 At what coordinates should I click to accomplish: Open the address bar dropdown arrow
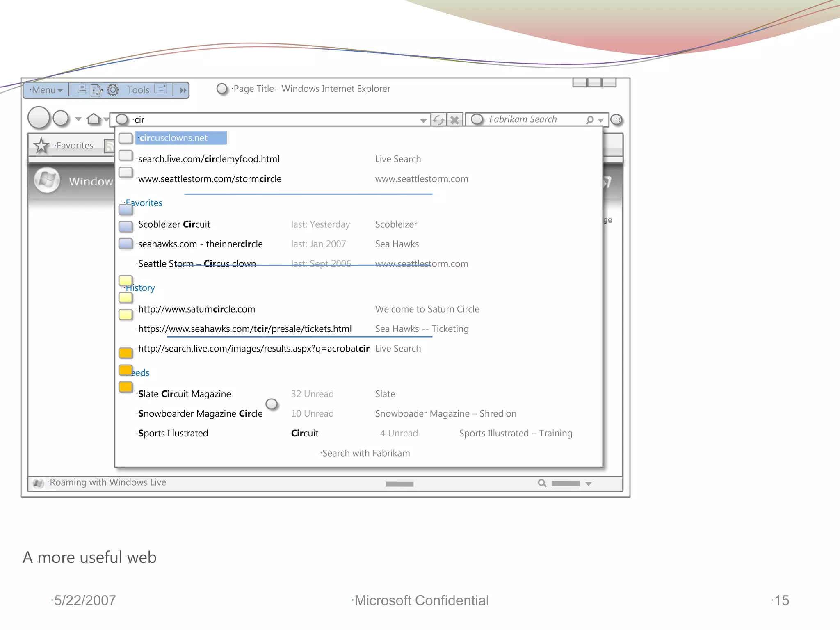(423, 121)
